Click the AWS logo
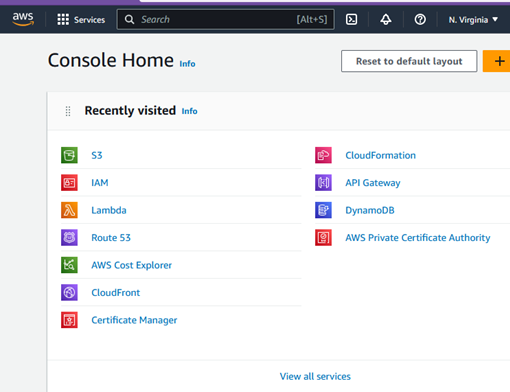Image resolution: width=510 pixels, height=392 pixels. [x=23, y=19]
